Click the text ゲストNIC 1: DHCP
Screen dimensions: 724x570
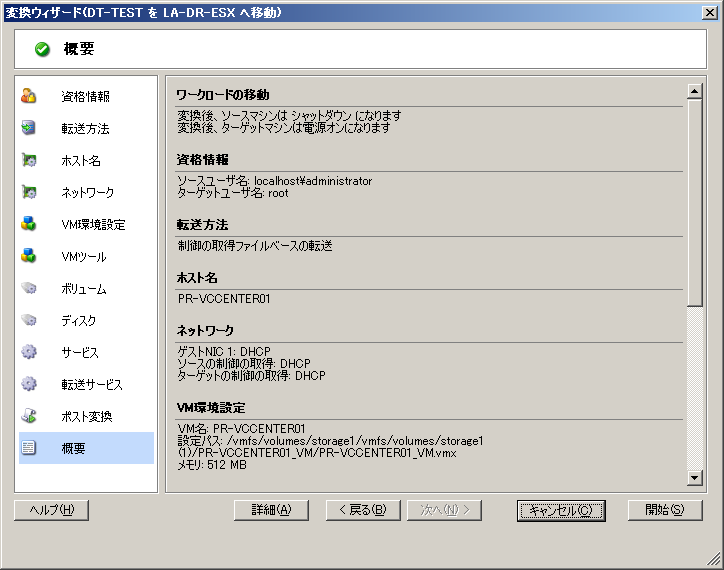[x=224, y=352]
